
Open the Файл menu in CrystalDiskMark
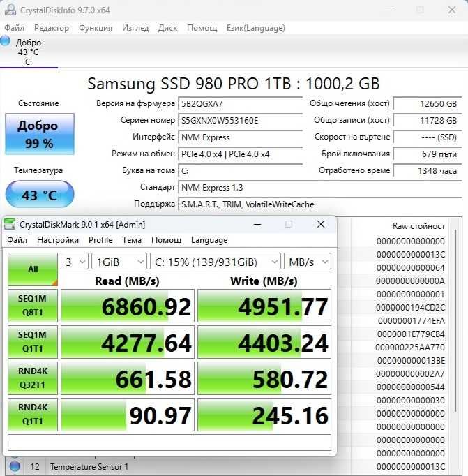(17, 240)
